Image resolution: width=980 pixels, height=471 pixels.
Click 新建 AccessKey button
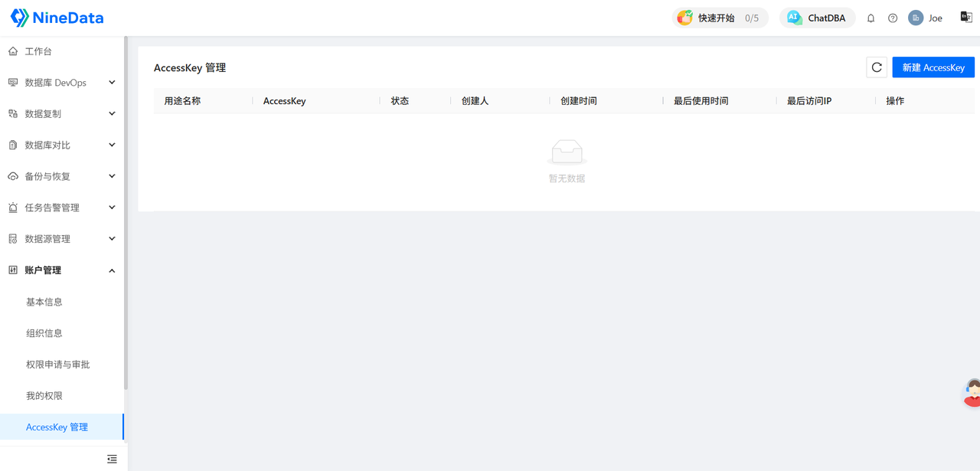pos(933,67)
